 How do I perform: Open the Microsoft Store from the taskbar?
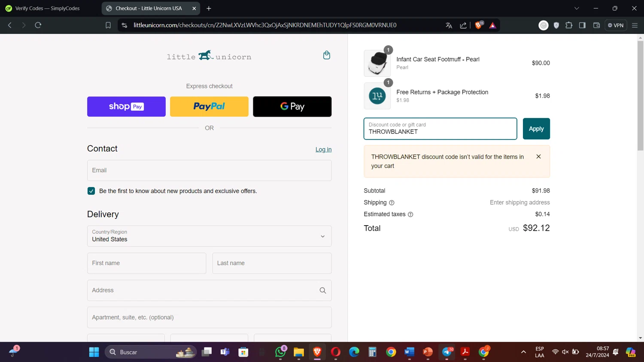(x=243, y=352)
